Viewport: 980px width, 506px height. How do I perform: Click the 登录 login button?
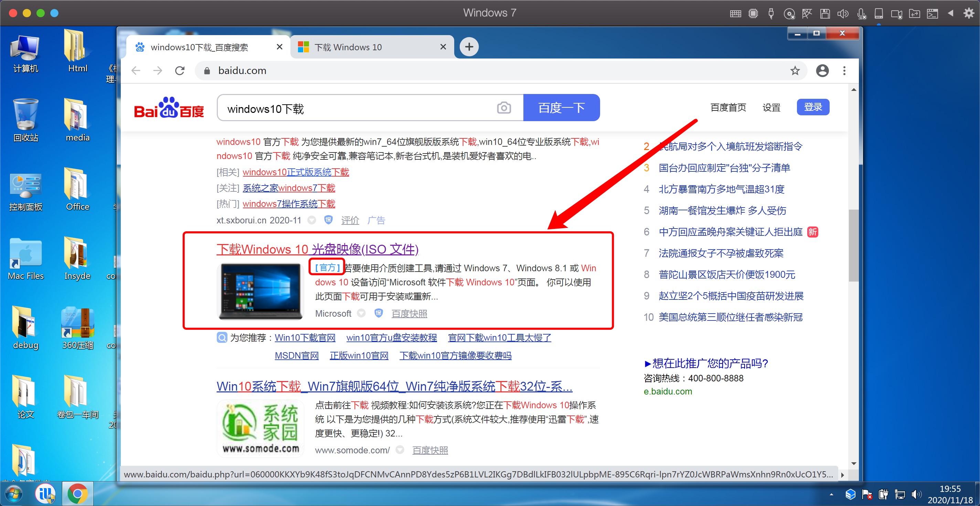[x=813, y=107]
